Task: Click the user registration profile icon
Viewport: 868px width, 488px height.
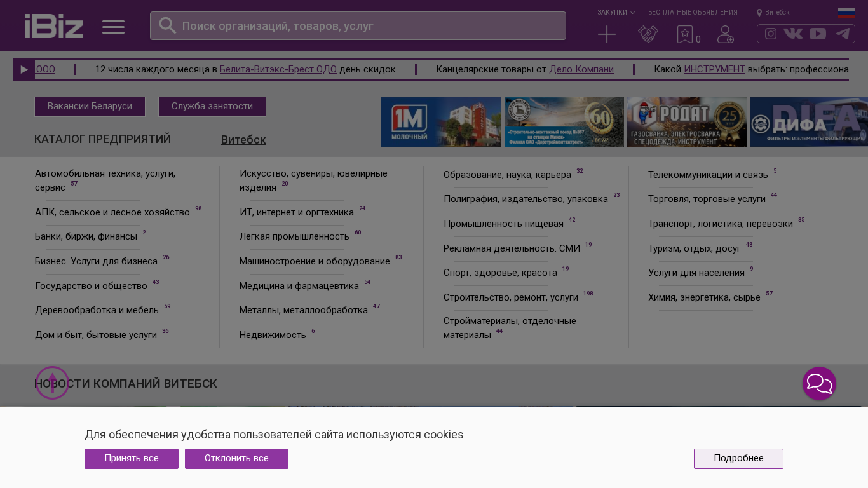Action: pyautogui.click(x=725, y=34)
